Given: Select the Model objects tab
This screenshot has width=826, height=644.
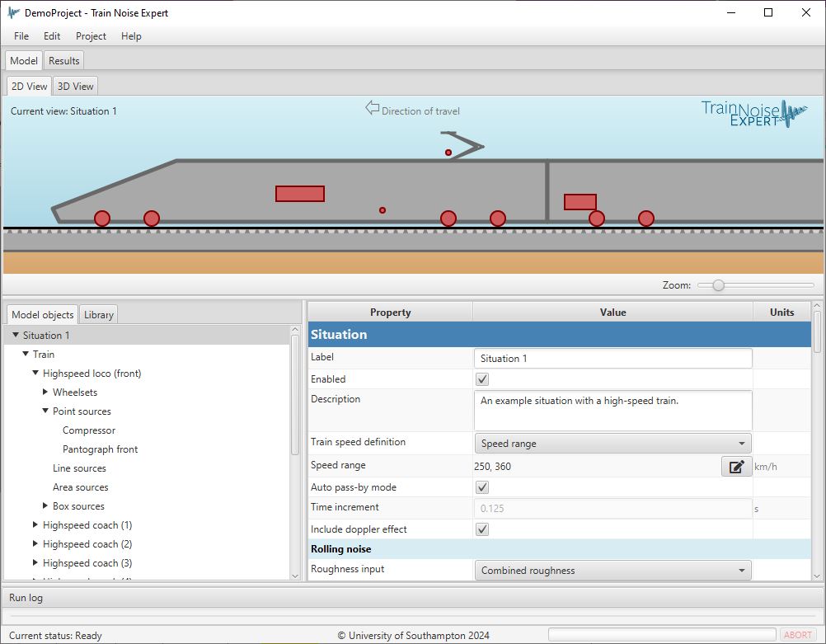Looking at the screenshot, I should [43, 315].
